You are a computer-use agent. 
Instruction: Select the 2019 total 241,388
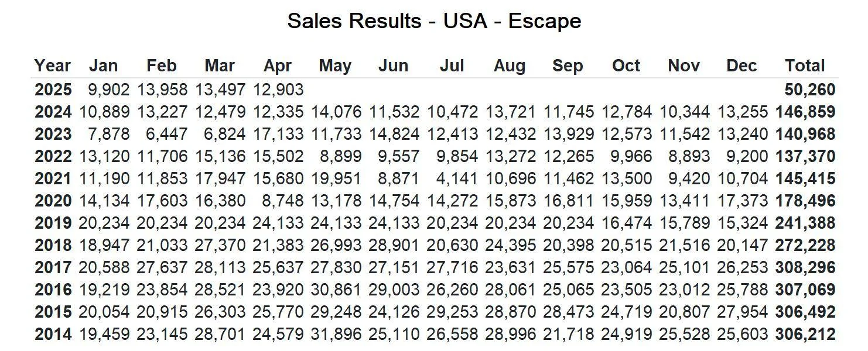point(805,223)
